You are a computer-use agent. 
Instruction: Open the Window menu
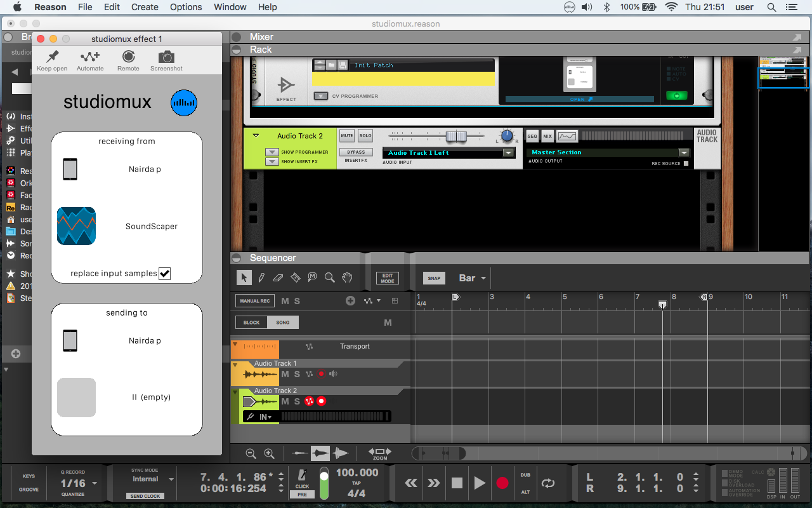(230, 7)
